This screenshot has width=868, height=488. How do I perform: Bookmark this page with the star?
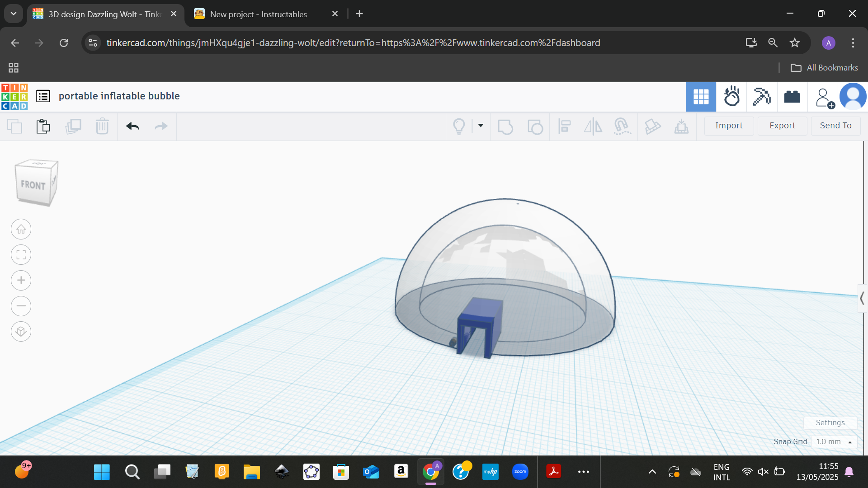coord(794,43)
